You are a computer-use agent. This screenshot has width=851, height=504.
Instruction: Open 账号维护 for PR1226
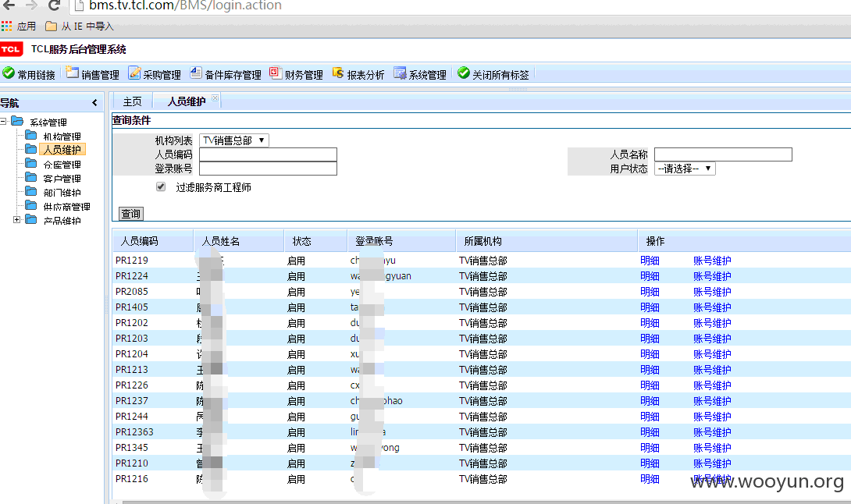pos(712,385)
